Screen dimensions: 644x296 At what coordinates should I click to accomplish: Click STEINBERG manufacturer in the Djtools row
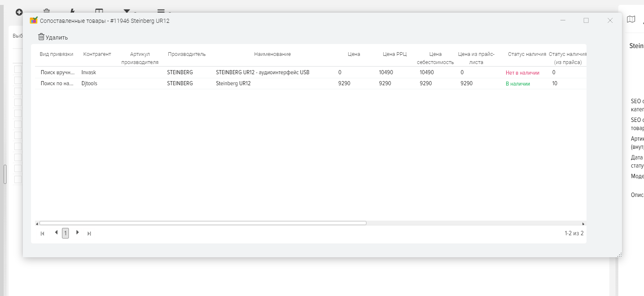tap(180, 84)
